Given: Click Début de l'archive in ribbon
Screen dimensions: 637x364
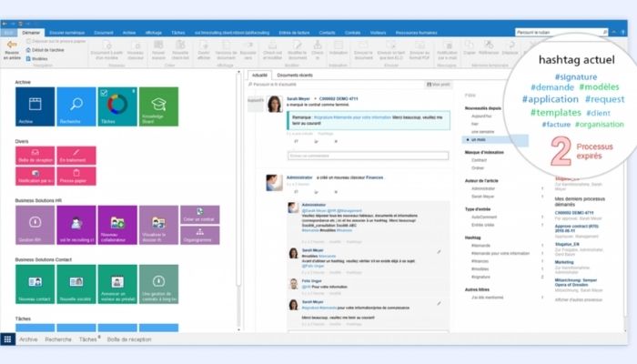Looking at the screenshot, I should [45, 50].
